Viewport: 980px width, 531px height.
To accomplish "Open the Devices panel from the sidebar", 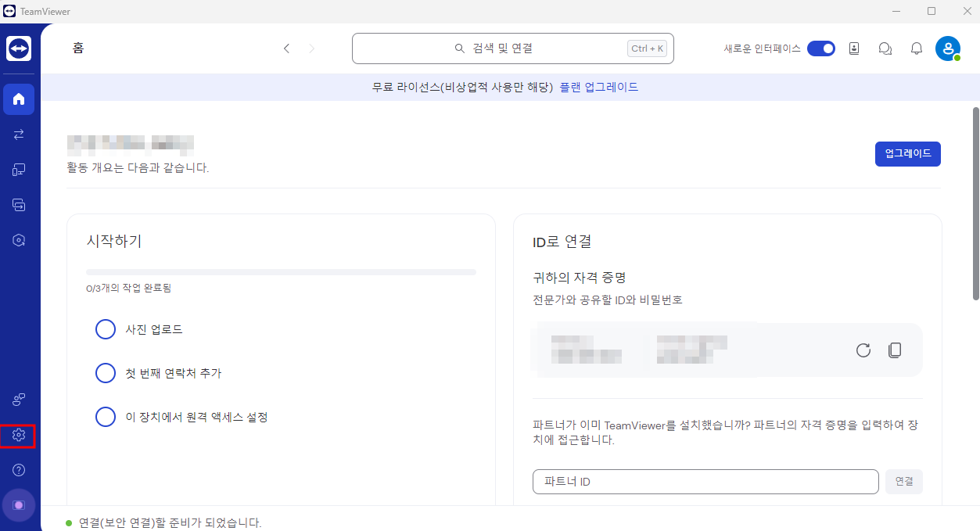I will point(19,169).
